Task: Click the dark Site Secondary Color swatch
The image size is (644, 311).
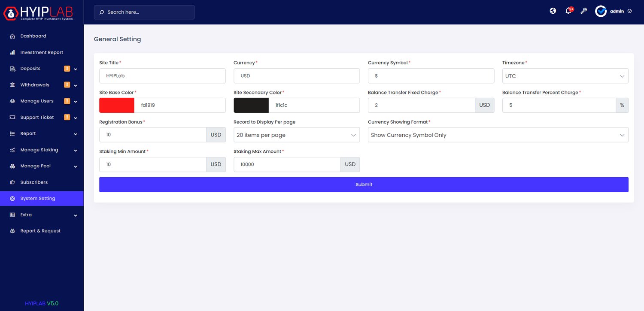Action: tap(251, 105)
